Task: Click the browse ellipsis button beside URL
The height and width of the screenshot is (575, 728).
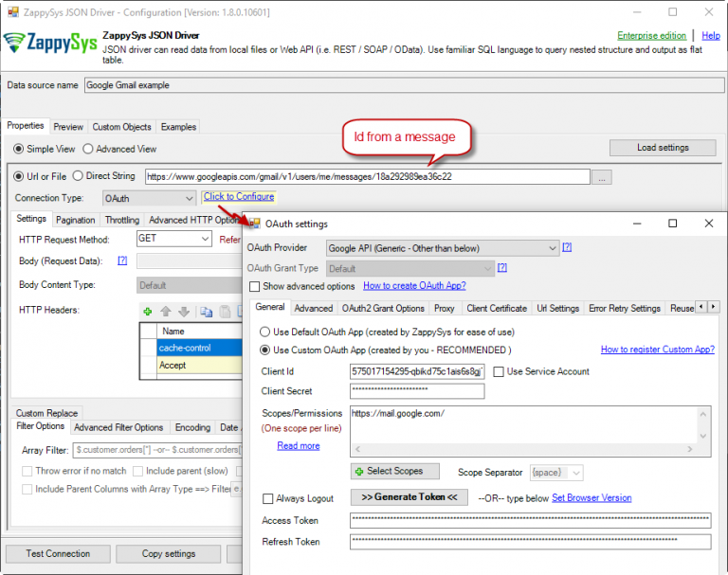Action: coord(603,177)
